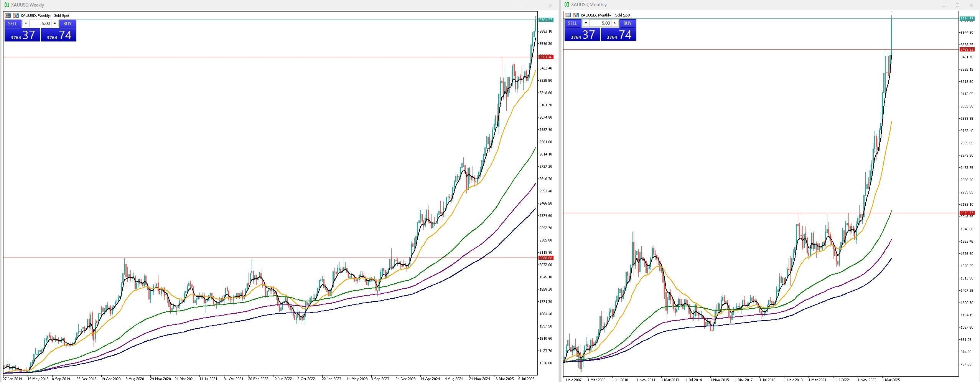Select red 2079.77 price level label on Monthly chart
Viewport: 980px width, 382px height.
click(967, 213)
